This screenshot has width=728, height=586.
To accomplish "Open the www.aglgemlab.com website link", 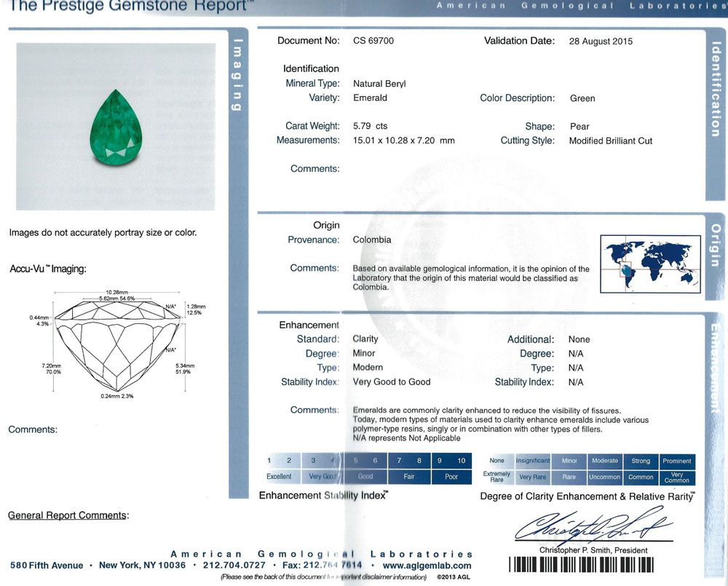I will tap(427, 566).
